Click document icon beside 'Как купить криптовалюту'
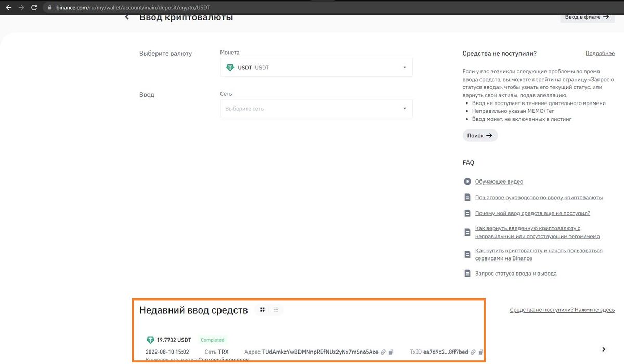Screen dimensions: 624x364 click(x=466, y=254)
